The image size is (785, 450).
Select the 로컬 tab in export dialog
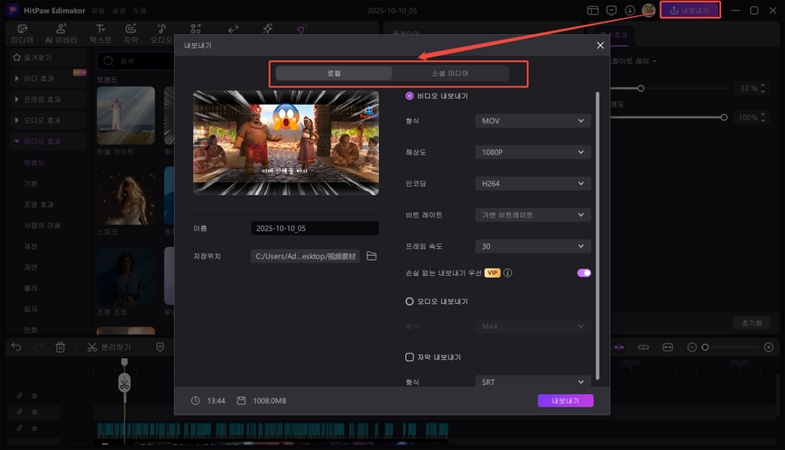[x=334, y=74]
